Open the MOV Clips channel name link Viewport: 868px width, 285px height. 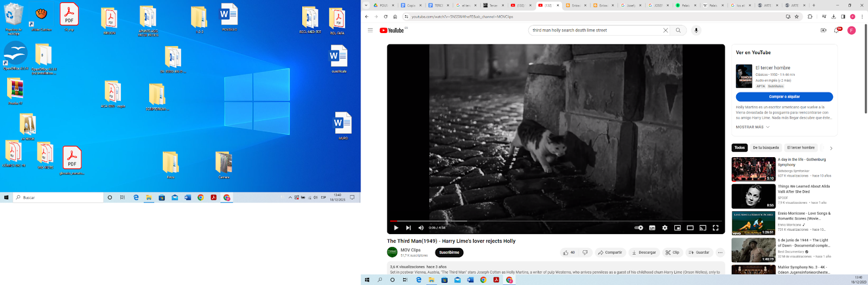(x=411, y=250)
